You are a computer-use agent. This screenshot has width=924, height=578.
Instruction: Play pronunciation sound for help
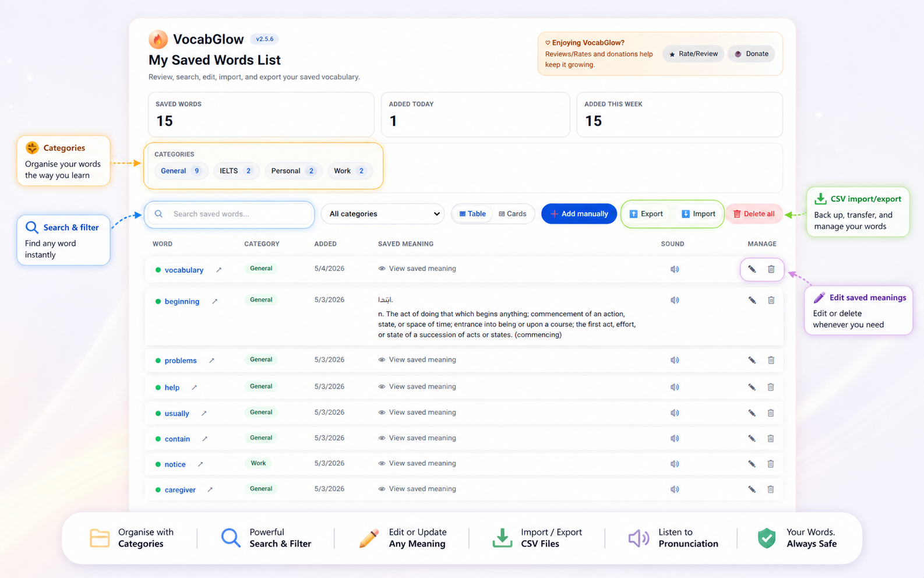[x=675, y=387]
